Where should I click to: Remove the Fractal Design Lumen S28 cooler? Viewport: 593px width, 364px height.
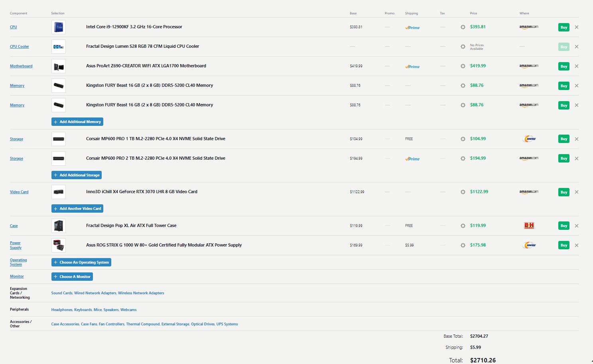click(577, 47)
